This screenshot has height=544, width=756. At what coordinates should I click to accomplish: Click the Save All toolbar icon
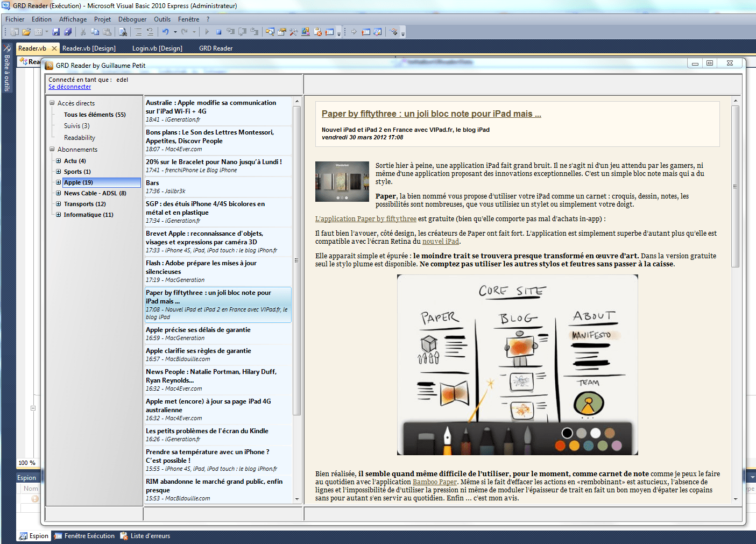[68, 32]
